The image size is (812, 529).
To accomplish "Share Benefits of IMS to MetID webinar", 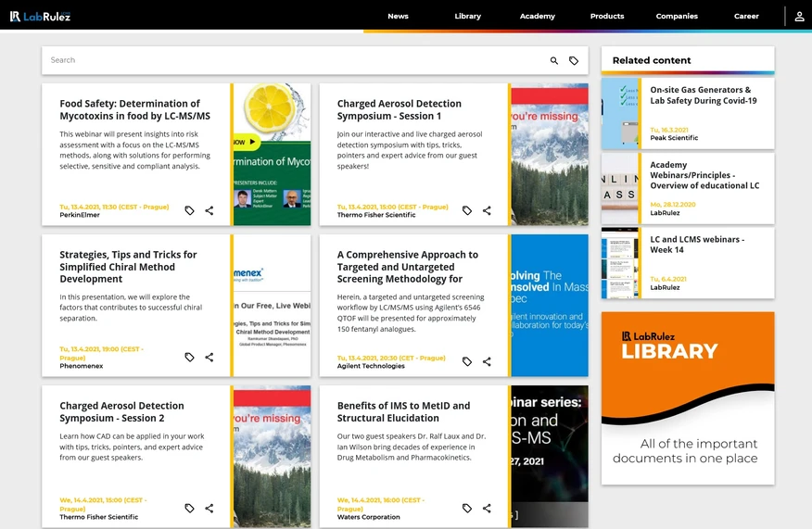I will click(487, 509).
